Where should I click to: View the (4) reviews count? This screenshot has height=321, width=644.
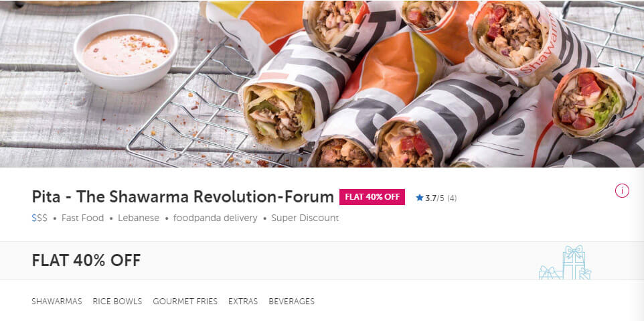[452, 198]
